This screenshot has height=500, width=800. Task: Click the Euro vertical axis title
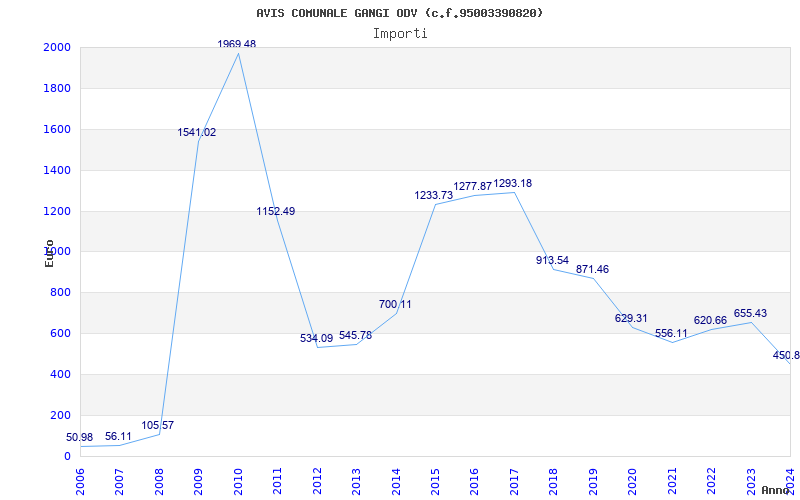[49, 254]
